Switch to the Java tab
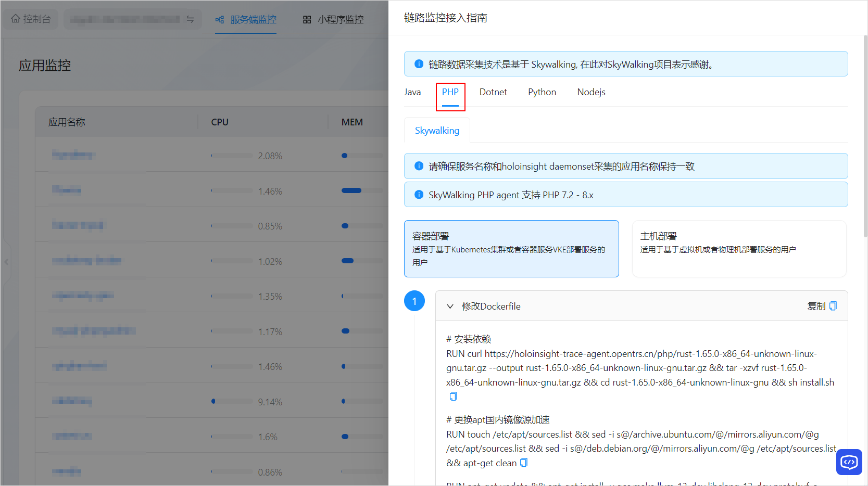 [x=412, y=92]
